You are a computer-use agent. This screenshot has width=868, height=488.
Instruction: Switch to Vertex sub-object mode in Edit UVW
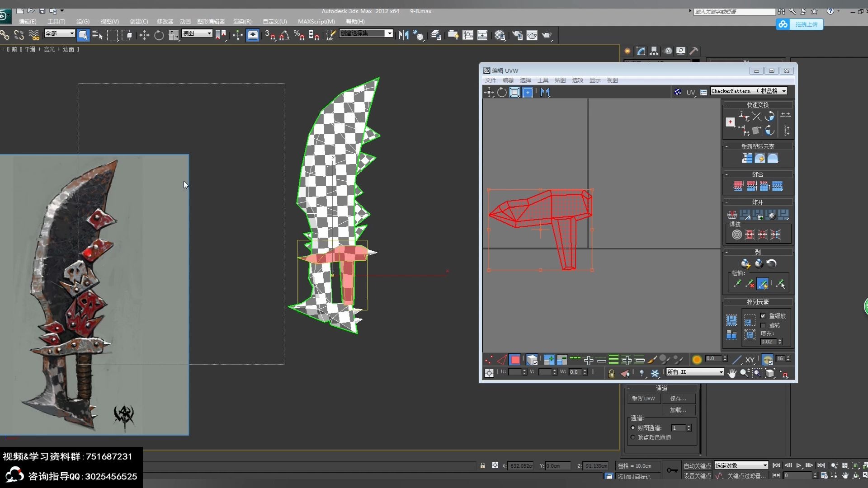pyautogui.click(x=489, y=360)
